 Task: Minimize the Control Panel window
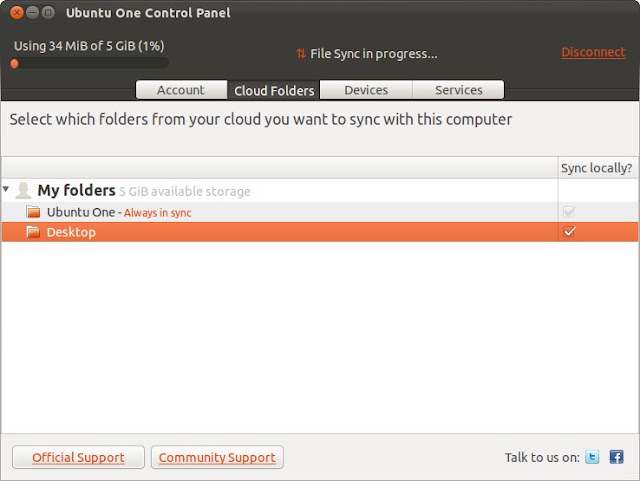[32, 13]
